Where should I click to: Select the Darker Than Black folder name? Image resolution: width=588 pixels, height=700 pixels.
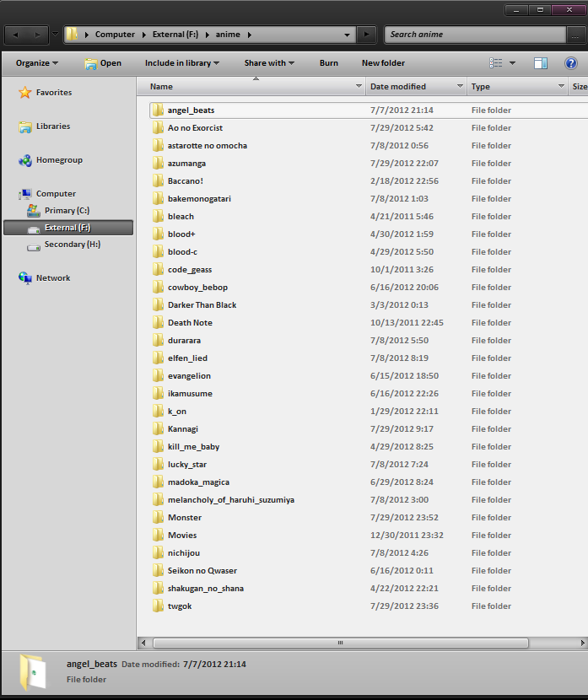pos(202,305)
